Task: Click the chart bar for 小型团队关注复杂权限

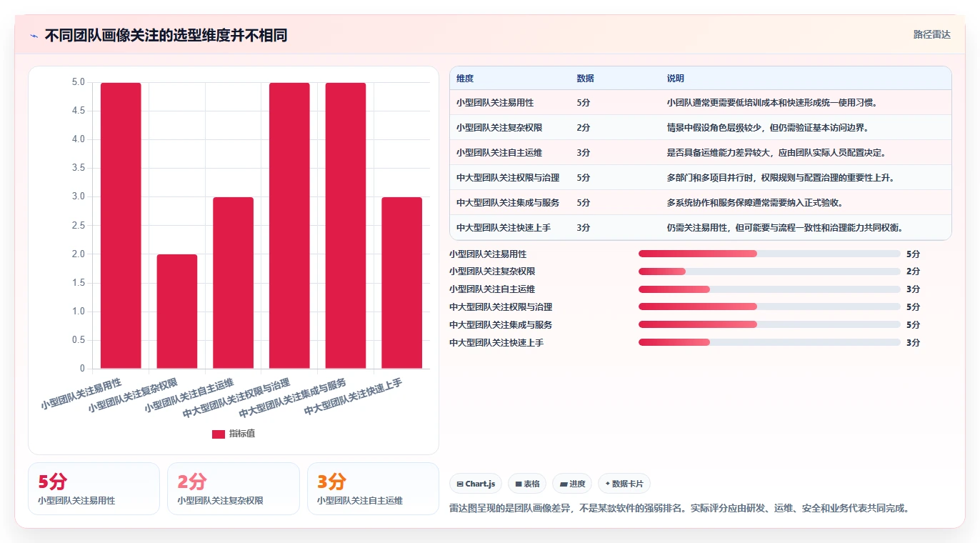Action: [x=177, y=312]
